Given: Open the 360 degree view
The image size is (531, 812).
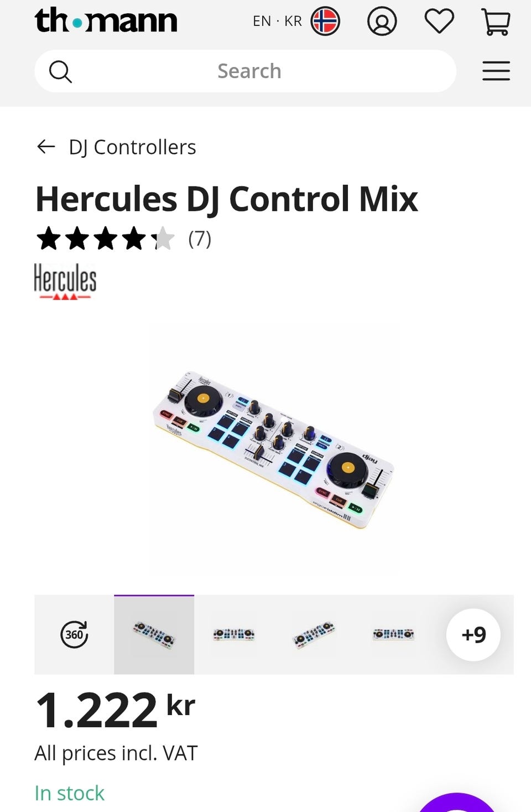Looking at the screenshot, I should (74, 634).
